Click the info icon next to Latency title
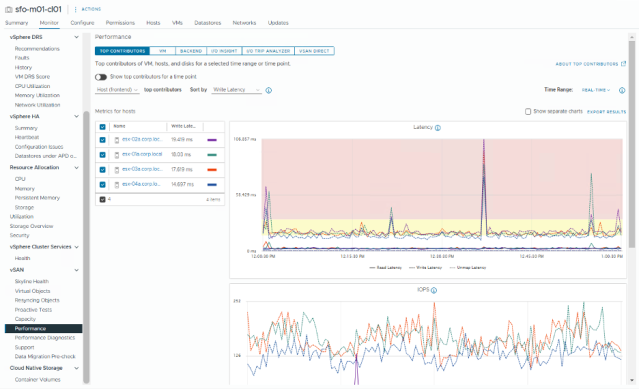 pos(438,128)
